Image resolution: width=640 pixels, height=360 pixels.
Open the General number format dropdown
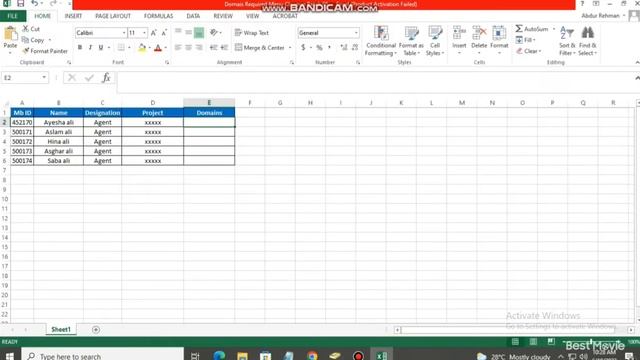click(356, 33)
